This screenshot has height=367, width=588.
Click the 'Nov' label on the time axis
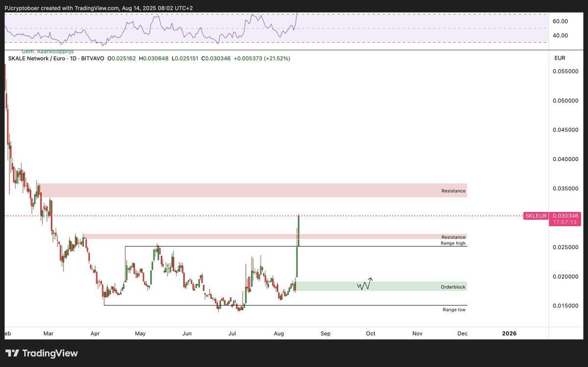pos(417,334)
